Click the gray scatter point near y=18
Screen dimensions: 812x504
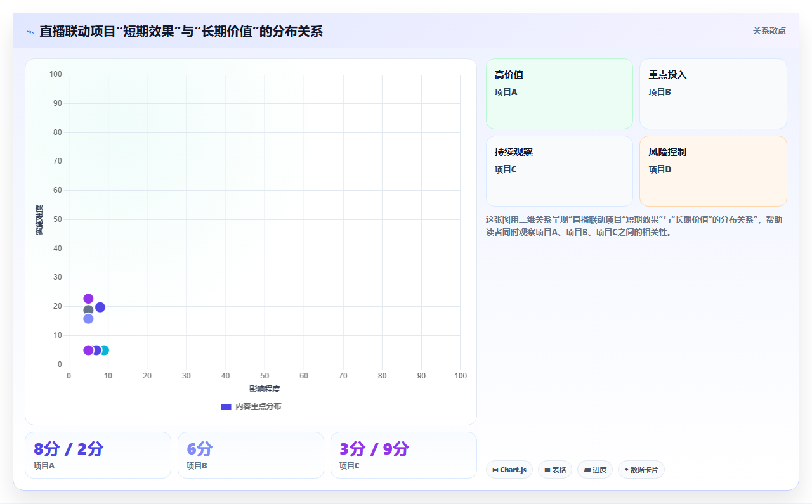pyautogui.click(x=88, y=311)
